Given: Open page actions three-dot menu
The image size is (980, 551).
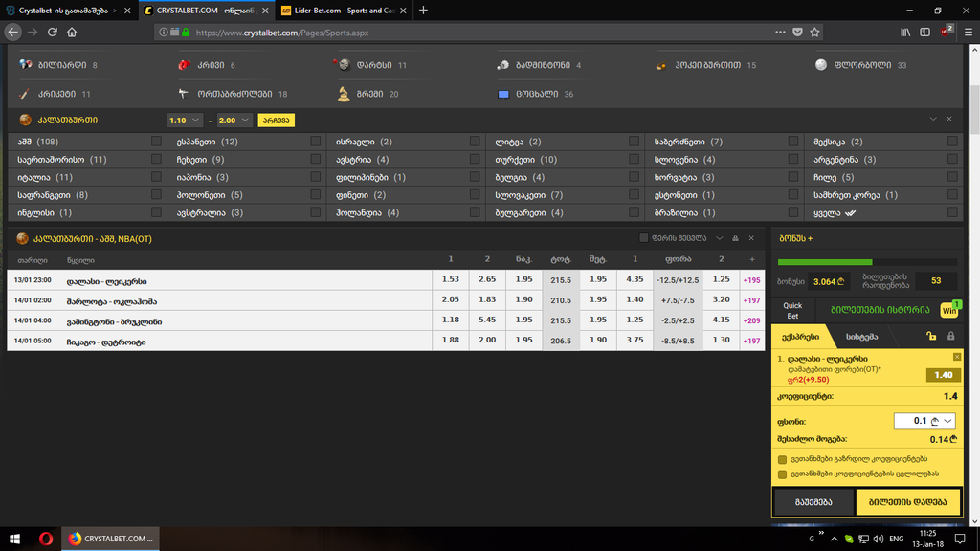Looking at the screenshot, I should point(780,32).
